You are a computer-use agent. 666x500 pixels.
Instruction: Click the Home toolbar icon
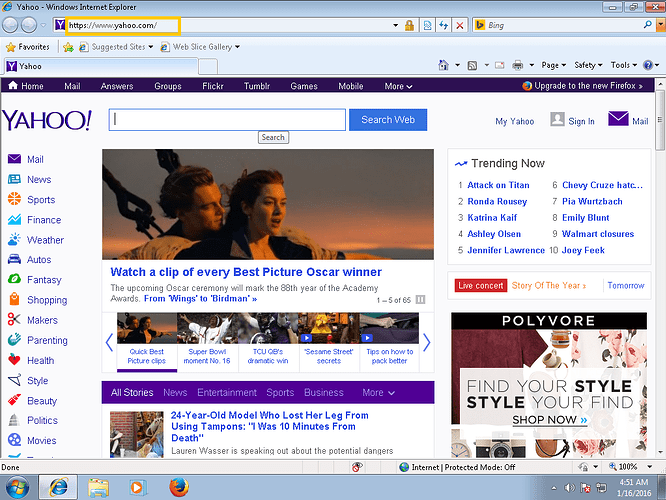(443, 65)
